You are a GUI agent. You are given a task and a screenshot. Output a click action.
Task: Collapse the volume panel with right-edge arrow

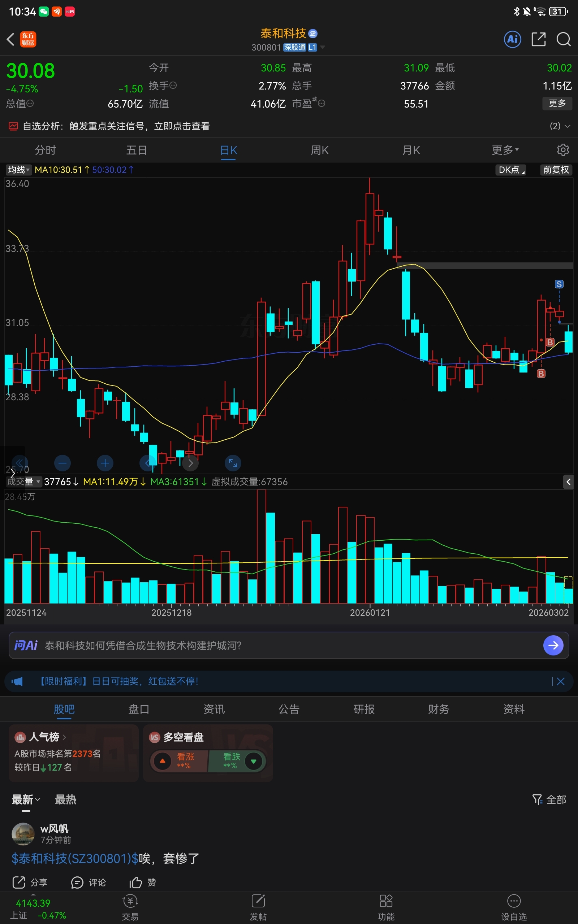click(x=568, y=482)
